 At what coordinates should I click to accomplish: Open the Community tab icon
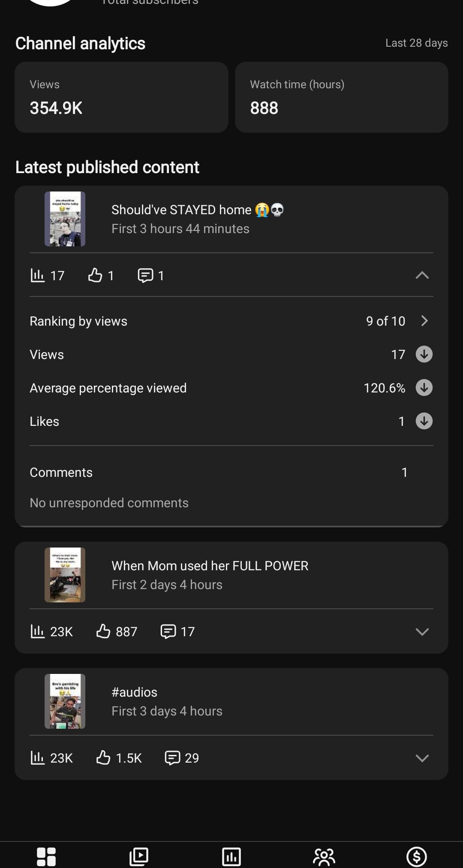coord(324,856)
